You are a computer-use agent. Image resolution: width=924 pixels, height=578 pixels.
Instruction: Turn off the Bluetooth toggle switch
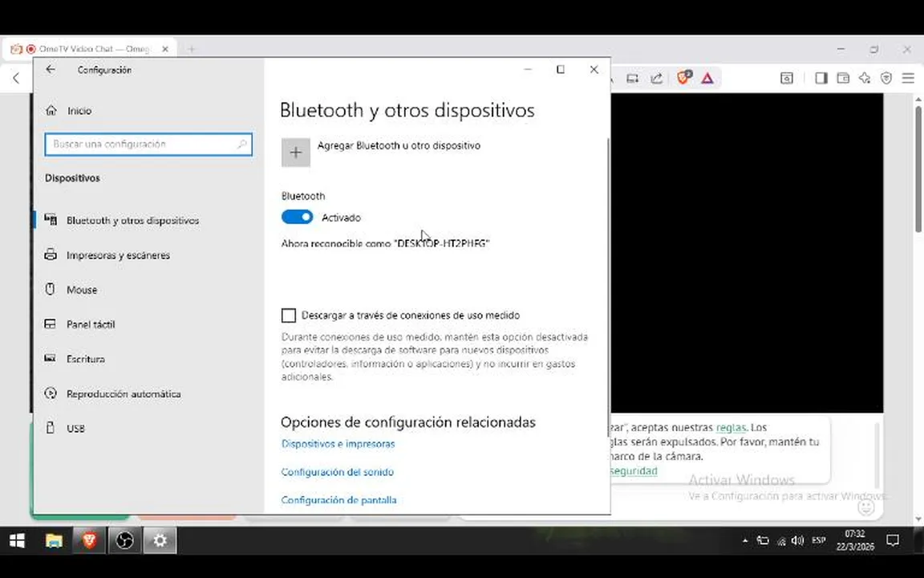[x=297, y=218]
